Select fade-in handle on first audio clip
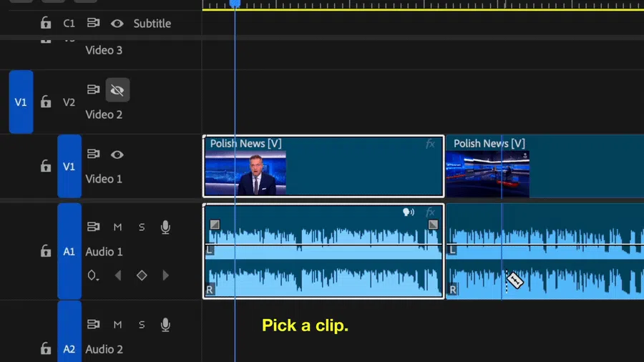The width and height of the screenshot is (644, 362). click(x=215, y=225)
